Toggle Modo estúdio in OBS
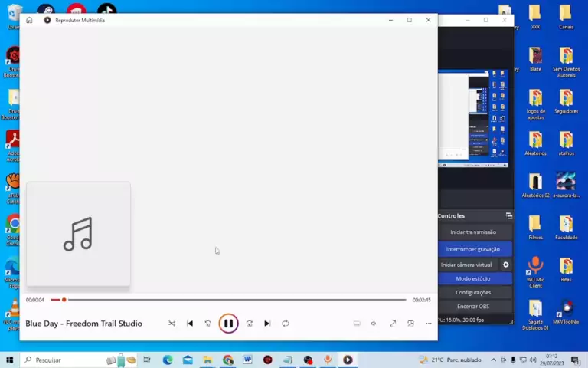 tap(473, 278)
